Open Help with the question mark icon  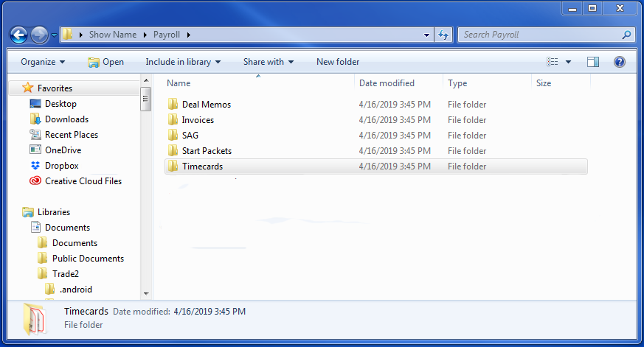click(620, 62)
